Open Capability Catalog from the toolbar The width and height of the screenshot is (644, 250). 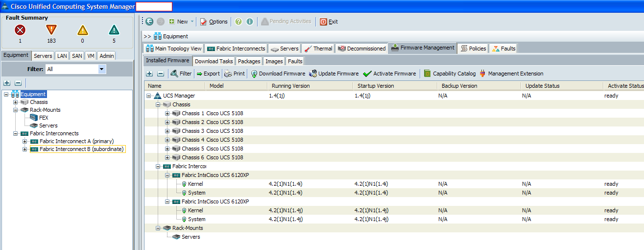tap(450, 74)
